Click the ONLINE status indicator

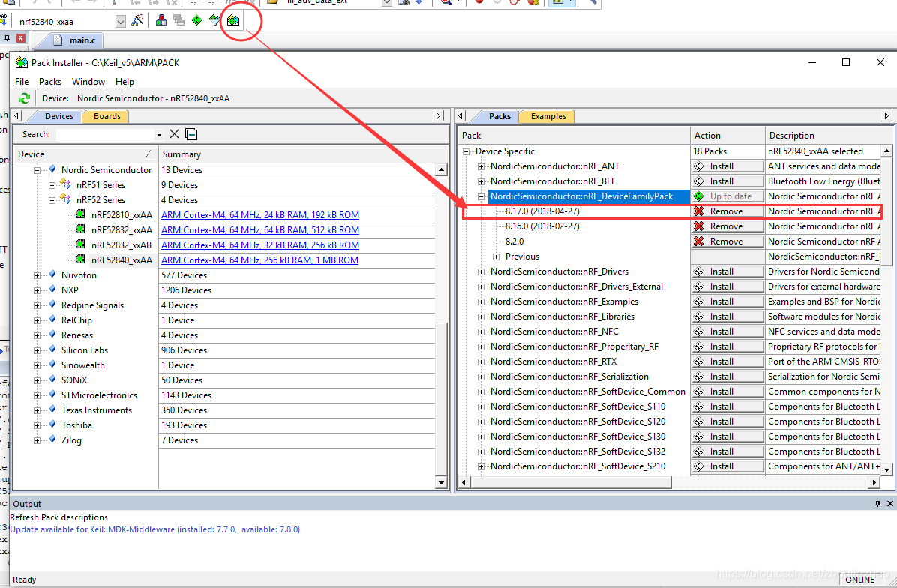tap(859, 580)
